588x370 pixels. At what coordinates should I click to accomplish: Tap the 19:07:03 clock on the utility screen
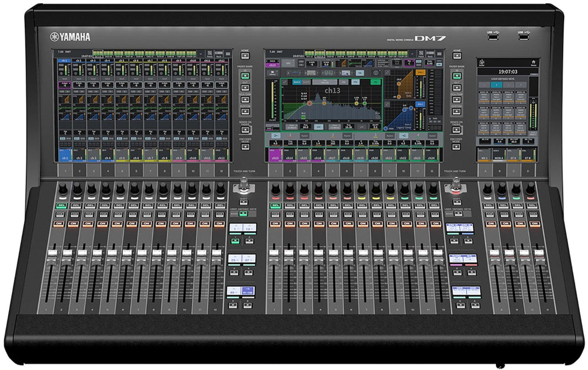[507, 72]
